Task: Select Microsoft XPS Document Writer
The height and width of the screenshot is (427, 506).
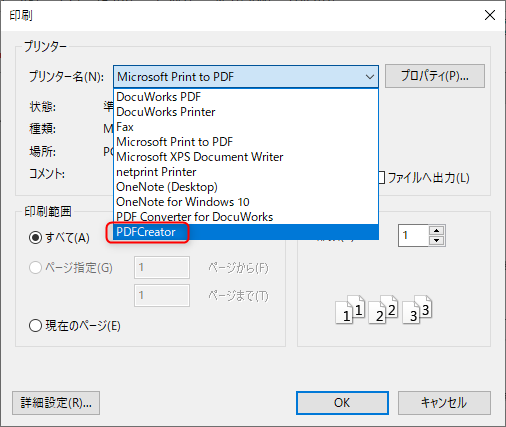Action: click(246, 157)
